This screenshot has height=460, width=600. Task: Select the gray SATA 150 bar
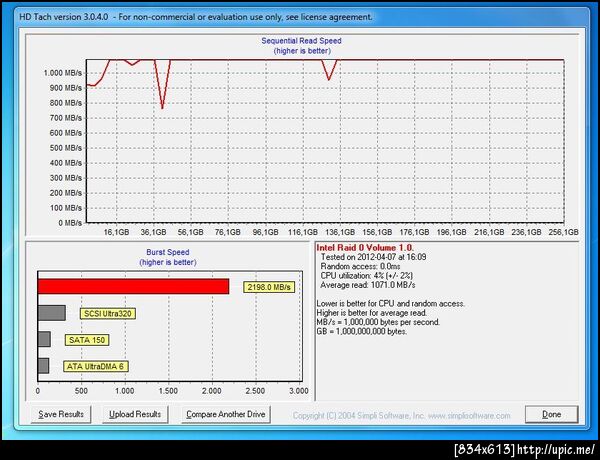point(44,339)
